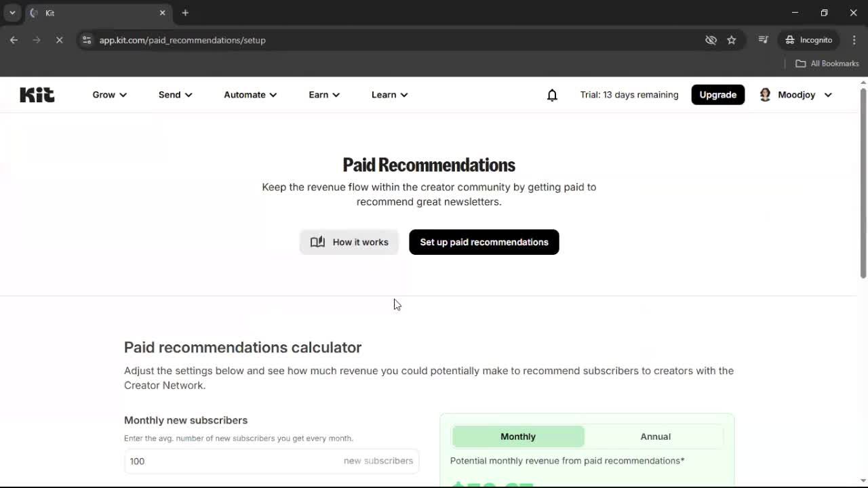This screenshot has height=488, width=868.
Task: Go back using the browser back arrow
Action: tap(14, 40)
